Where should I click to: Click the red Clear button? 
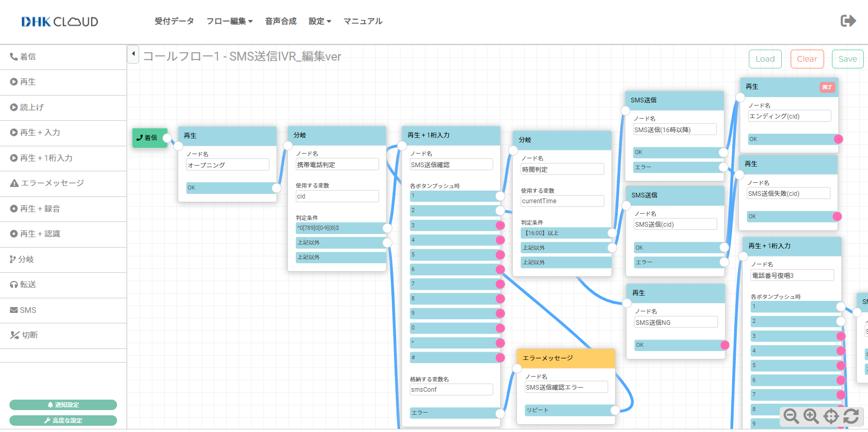807,59
